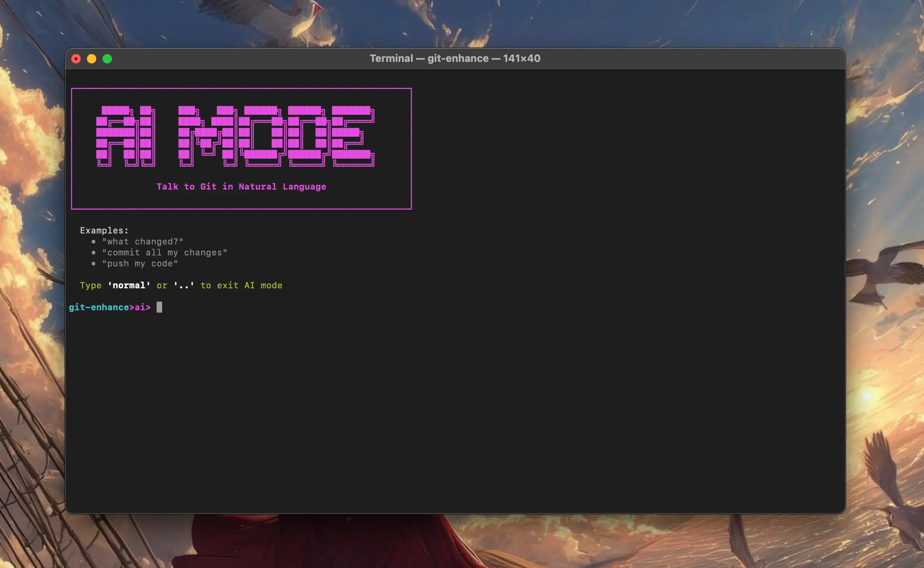
Task: Click the "to exit AI mode" hint text
Action: coord(241,286)
